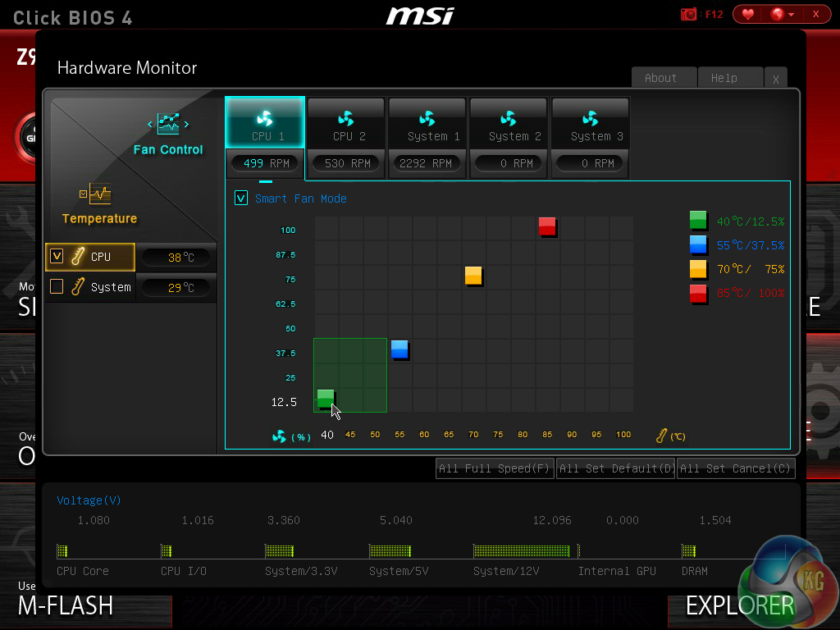Select the yellow 70°C fan curve point
Viewport: 840px width, 630px height.
pos(473,276)
